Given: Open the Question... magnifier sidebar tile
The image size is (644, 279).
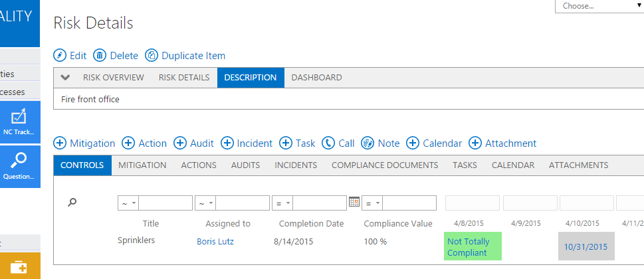Looking at the screenshot, I should [20, 167].
